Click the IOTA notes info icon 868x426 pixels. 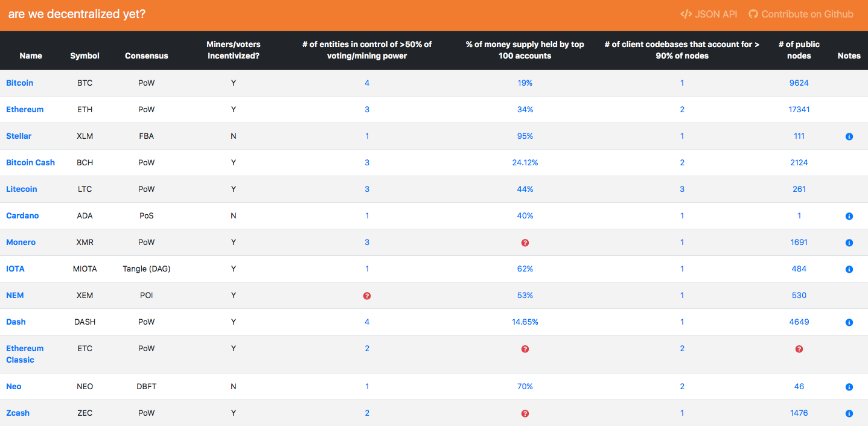click(849, 269)
